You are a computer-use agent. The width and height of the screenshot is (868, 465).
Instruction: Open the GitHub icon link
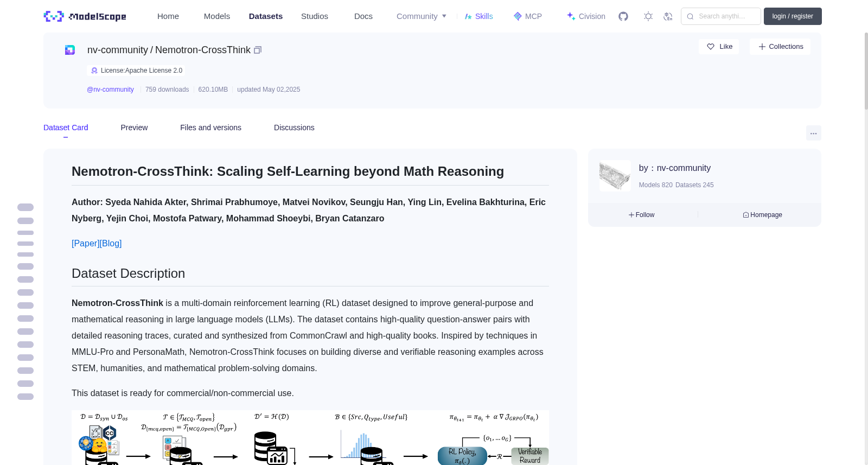623,16
